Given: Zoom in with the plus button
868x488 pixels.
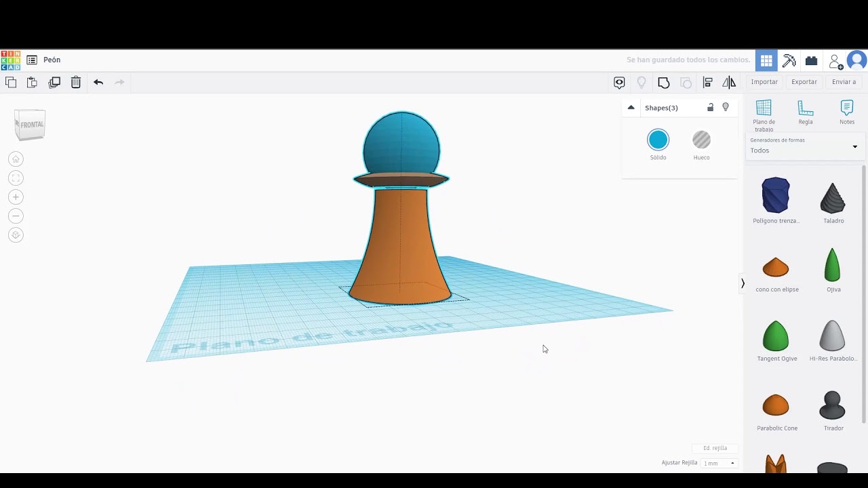Looking at the screenshot, I should [16, 197].
